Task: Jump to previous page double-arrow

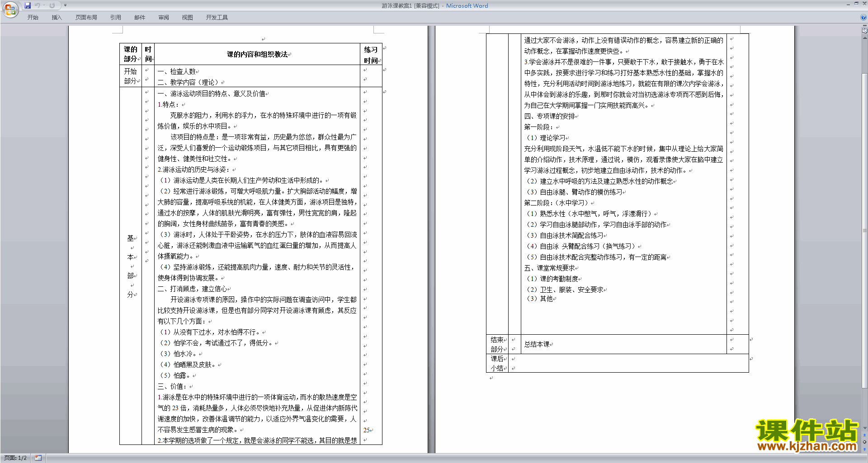Action: (x=865, y=435)
